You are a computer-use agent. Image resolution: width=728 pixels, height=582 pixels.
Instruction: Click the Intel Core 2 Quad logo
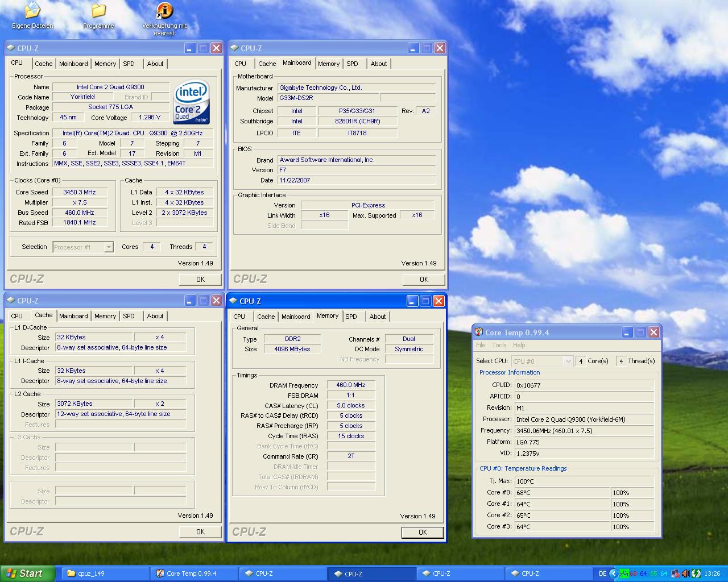[192, 102]
